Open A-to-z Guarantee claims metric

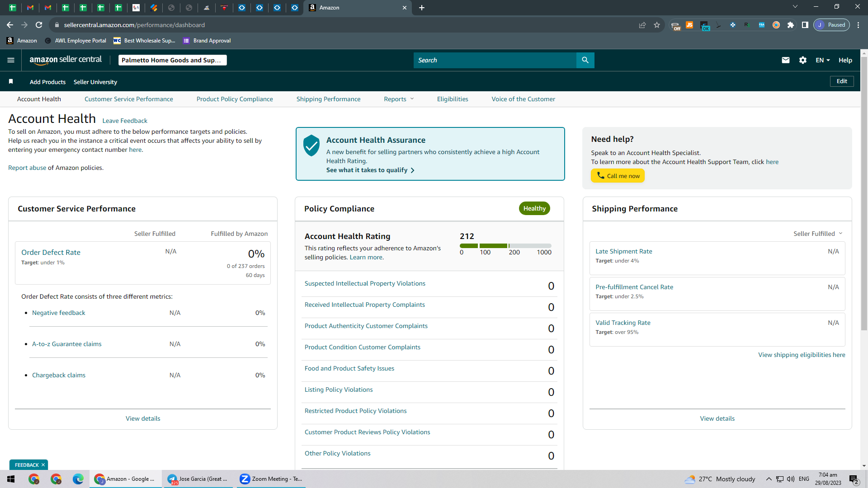click(67, 344)
